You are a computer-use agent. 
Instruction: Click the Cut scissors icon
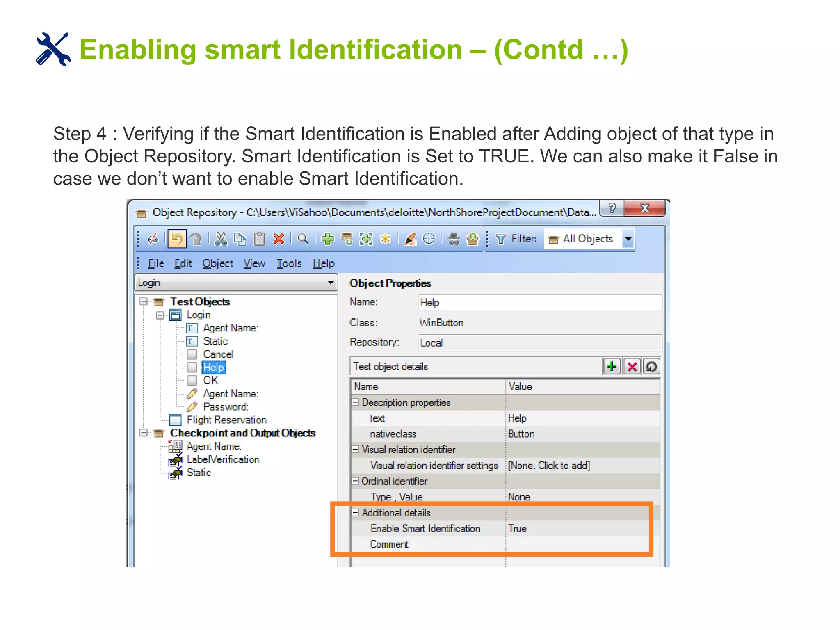click(x=221, y=239)
